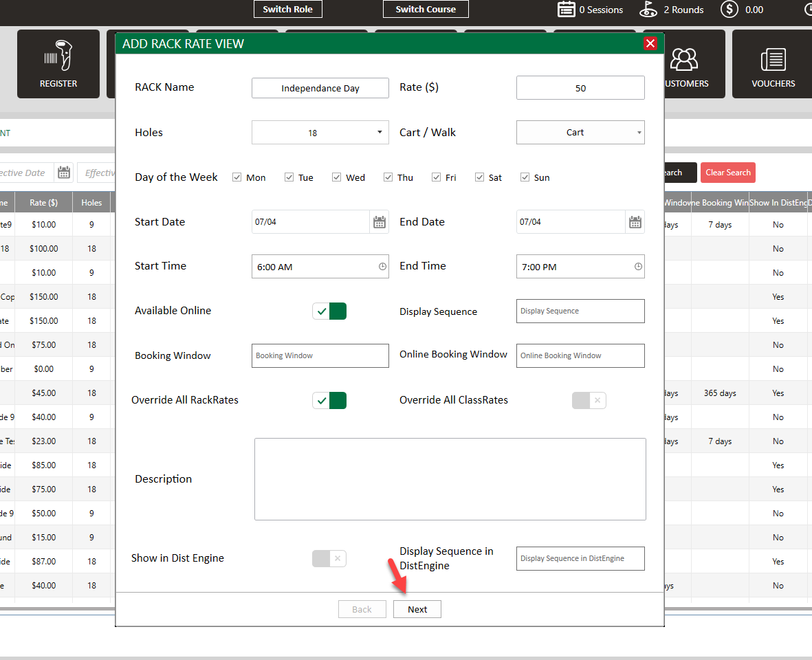Click the End Time clock icon

(638, 267)
